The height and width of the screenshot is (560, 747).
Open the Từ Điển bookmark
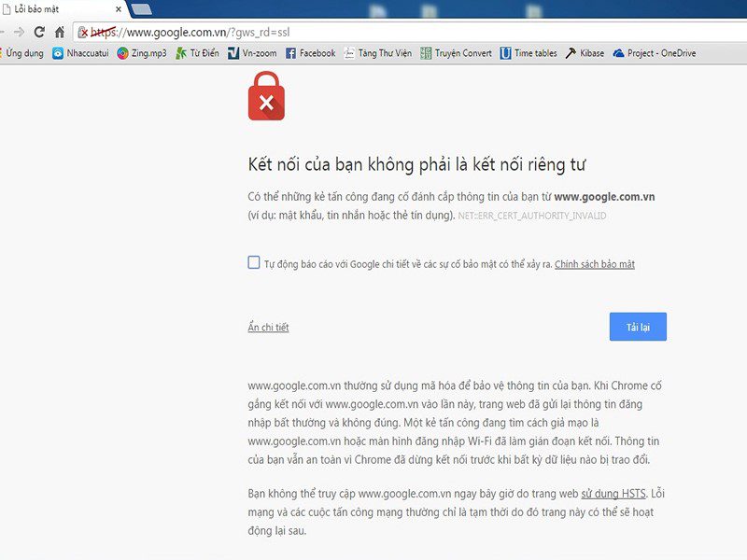pyautogui.click(x=197, y=53)
